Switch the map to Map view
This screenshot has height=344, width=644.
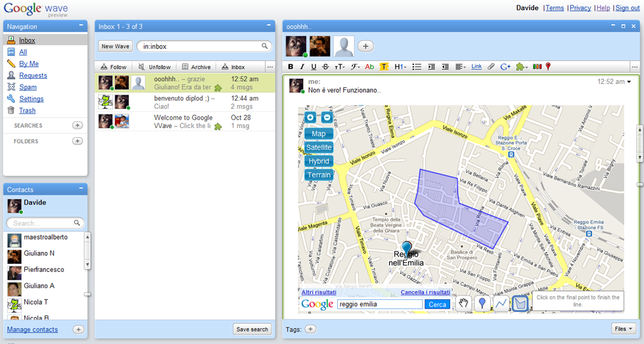[319, 134]
